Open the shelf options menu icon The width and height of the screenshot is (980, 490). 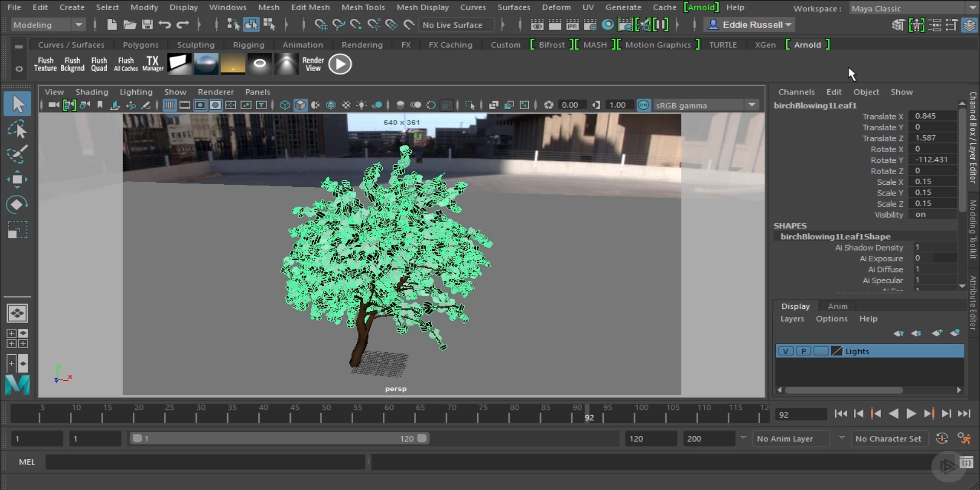click(x=19, y=68)
